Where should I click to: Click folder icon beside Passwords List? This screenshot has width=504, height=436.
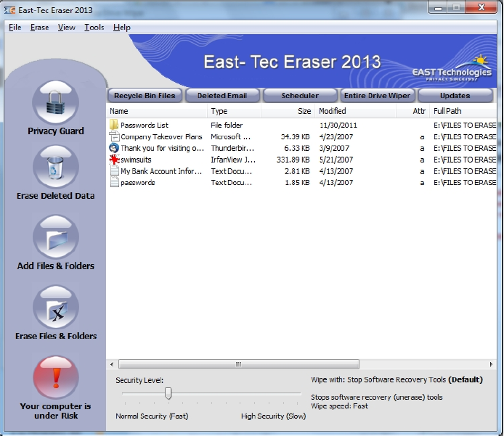tap(114, 125)
